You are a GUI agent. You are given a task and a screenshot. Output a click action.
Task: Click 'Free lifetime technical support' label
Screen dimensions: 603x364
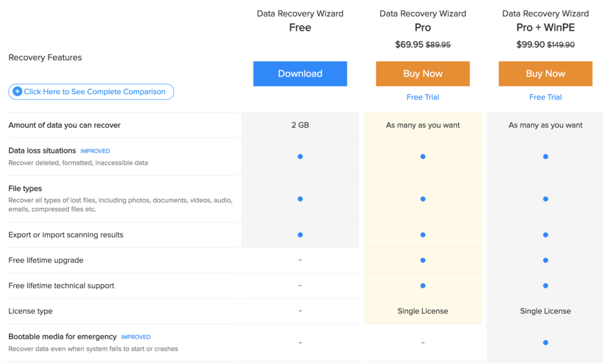pyautogui.click(x=61, y=286)
